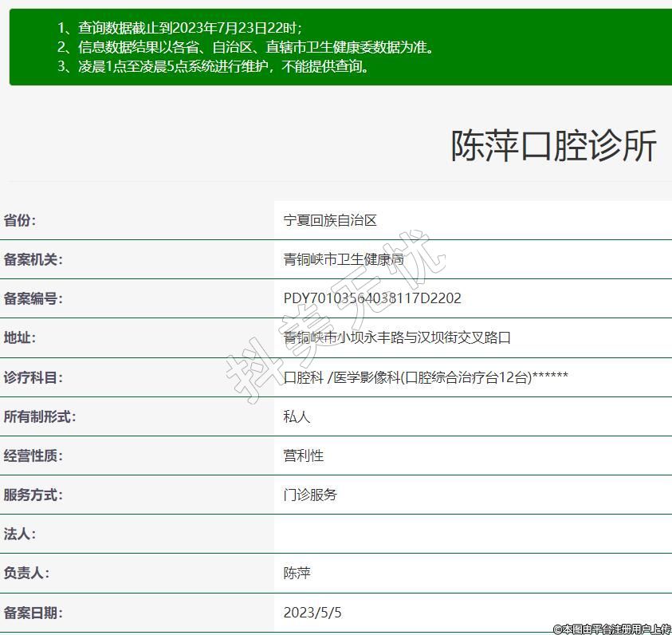Click the 陈萍口腔诊所 clinic title heading
Screen dimensions: 672x635
554,146
